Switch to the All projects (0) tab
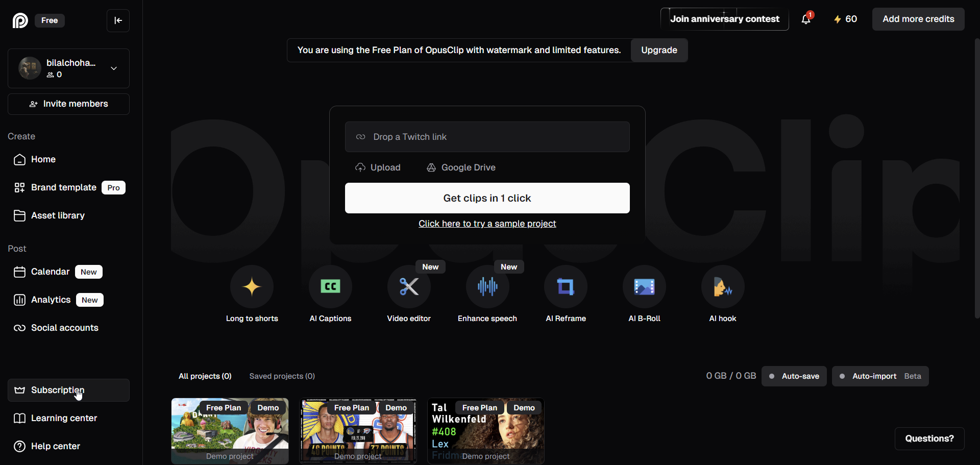980x465 pixels. (x=205, y=376)
